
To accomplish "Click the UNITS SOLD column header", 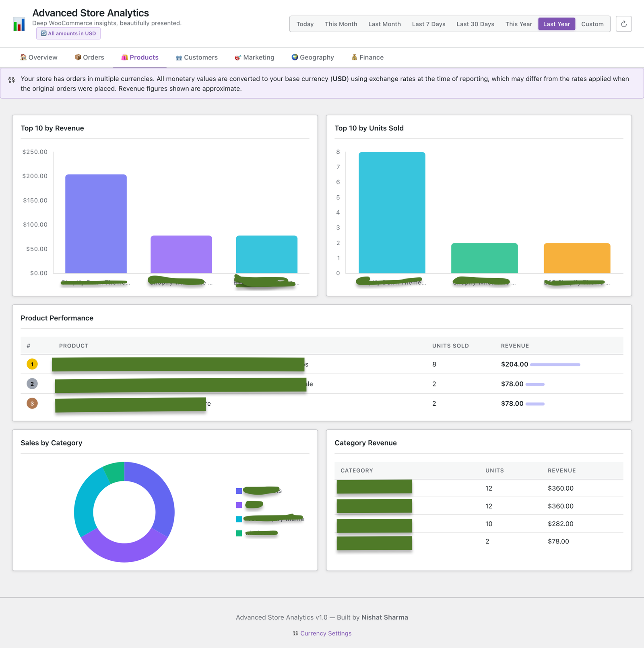I will (450, 346).
